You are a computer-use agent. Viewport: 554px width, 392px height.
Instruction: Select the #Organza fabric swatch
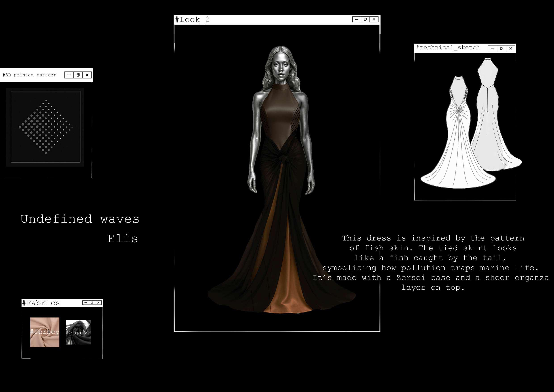pos(78,332)
